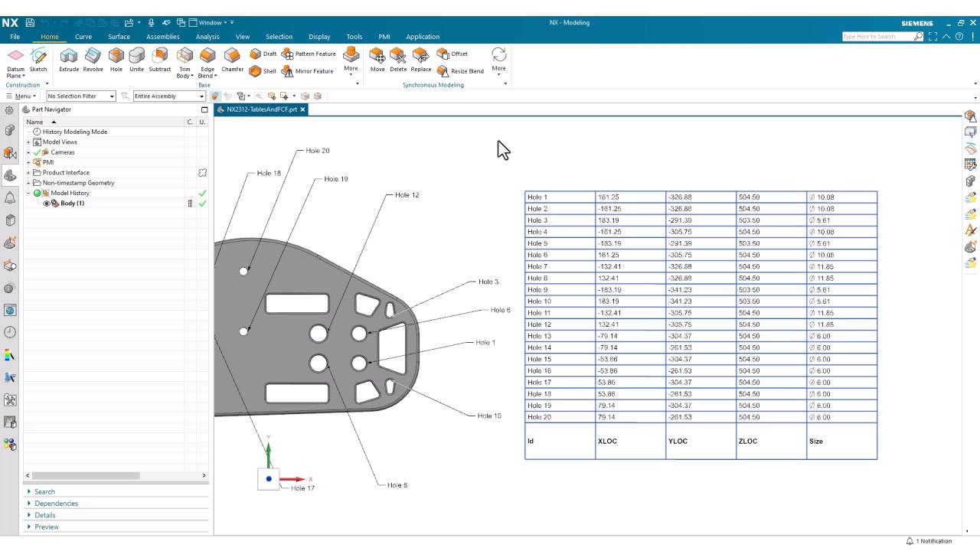
Task: Click the Resize Blend tool
Action: [x=443, y=71]
